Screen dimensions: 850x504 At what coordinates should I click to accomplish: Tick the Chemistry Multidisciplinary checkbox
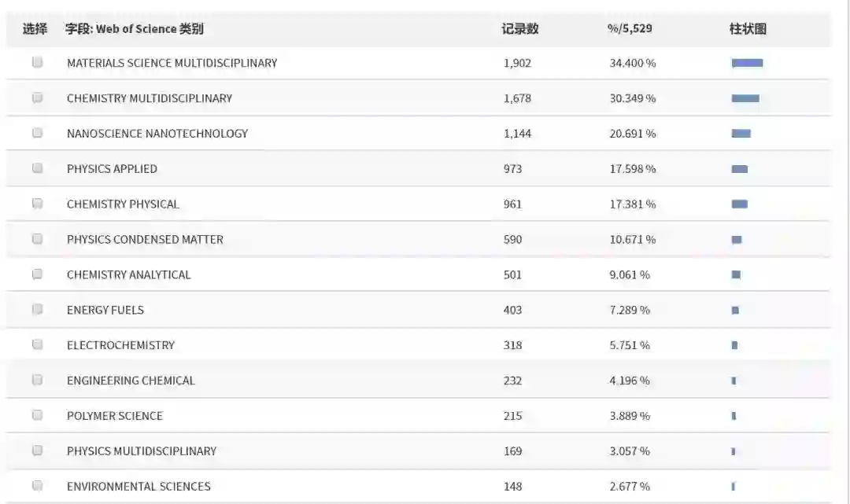click(37, 97)
